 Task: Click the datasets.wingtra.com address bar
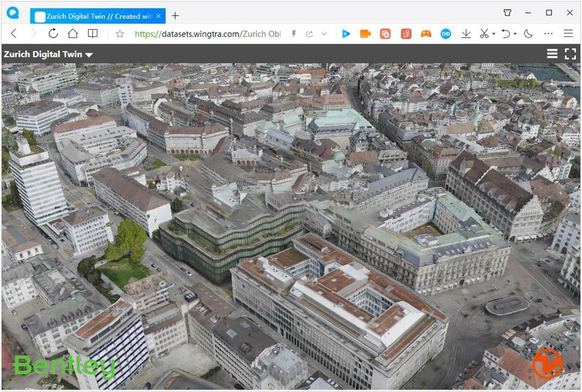207,34
